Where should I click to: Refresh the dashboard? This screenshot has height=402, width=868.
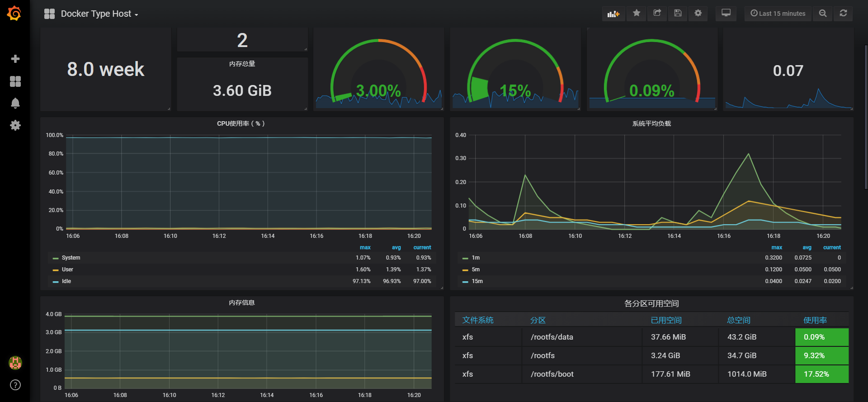point(844,14)
